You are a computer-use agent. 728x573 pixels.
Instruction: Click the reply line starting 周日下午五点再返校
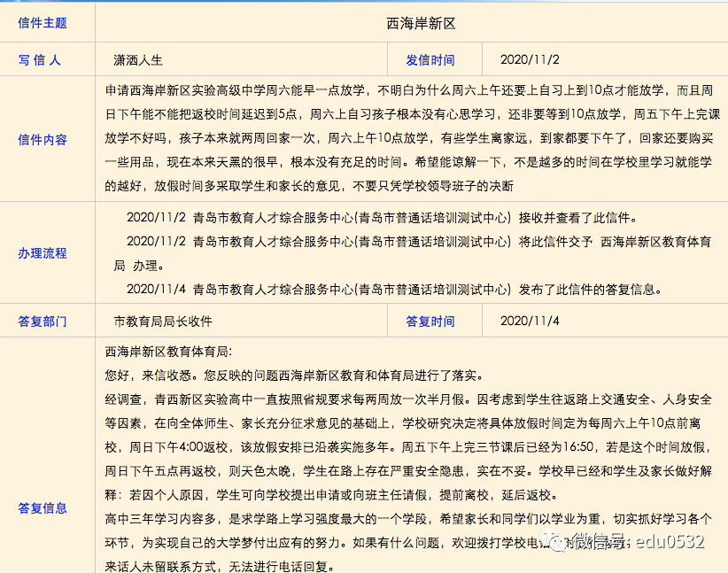(408, 471)
